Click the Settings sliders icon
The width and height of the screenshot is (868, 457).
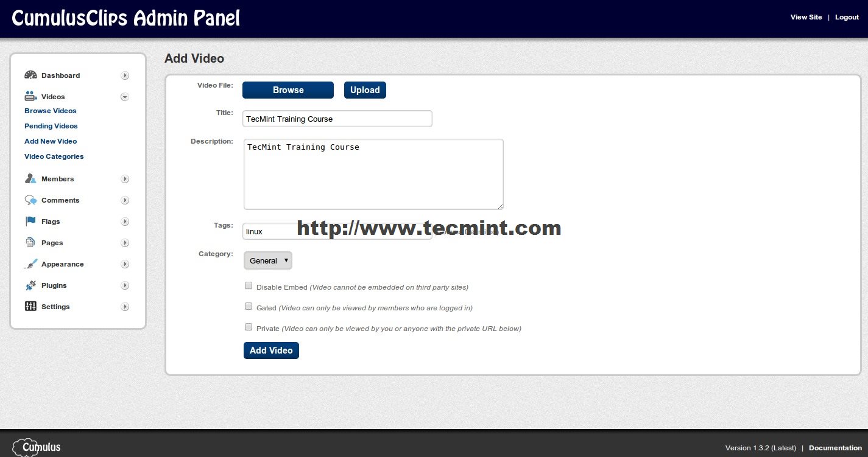coord(30,306)
